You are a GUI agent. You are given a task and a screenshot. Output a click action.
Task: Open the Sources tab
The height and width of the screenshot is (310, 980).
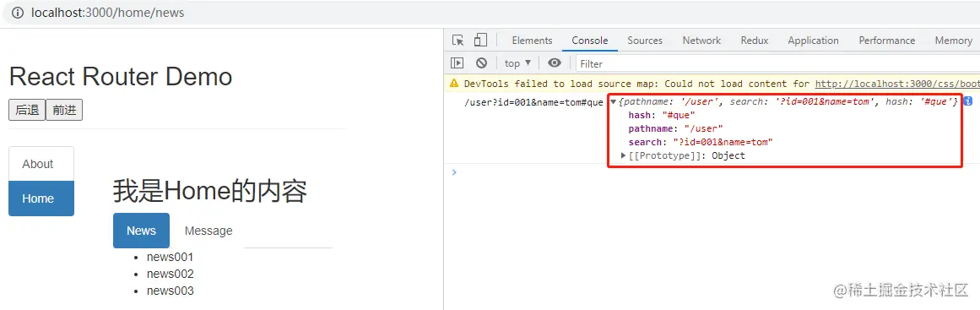point(644,41)
